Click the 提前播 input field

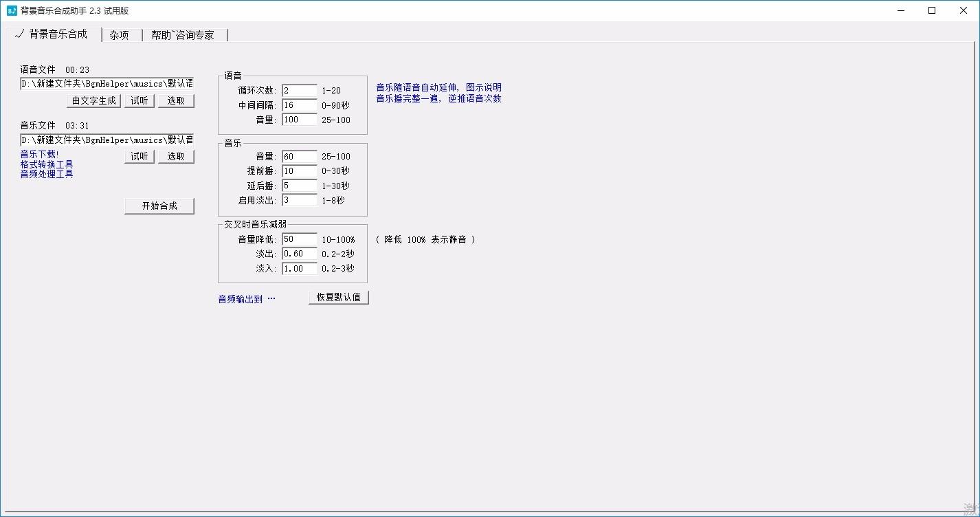300,171
